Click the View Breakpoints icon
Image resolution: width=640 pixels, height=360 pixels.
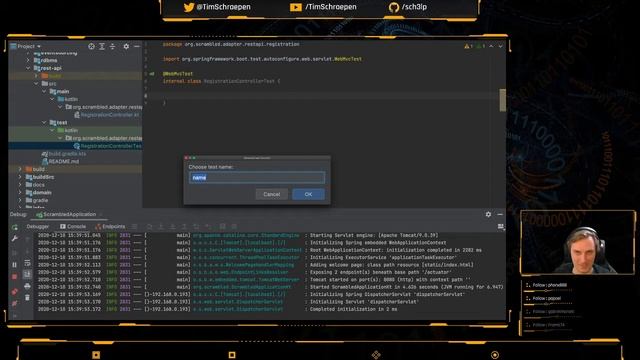[15, 292]
